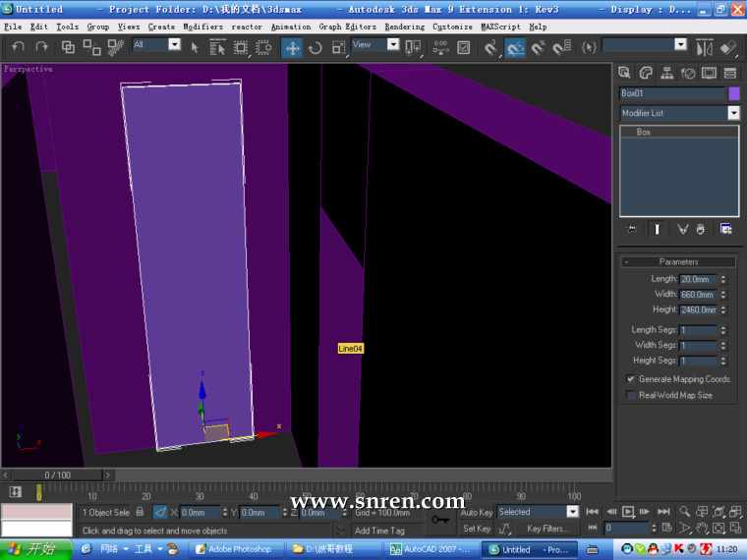Viewport: 747px width, 560px height.
Task: Click the Undo arrow icon
Action: point(18,46)
